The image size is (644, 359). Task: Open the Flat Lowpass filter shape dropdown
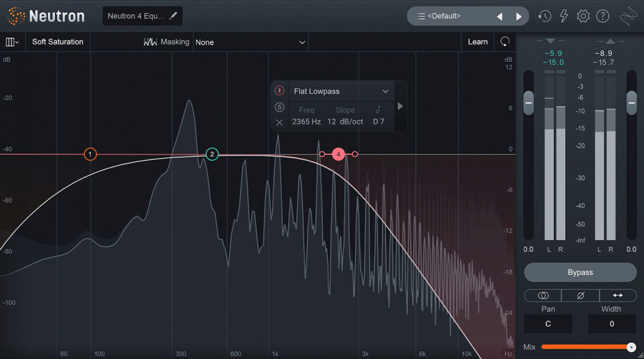click(x=342, y=91)
